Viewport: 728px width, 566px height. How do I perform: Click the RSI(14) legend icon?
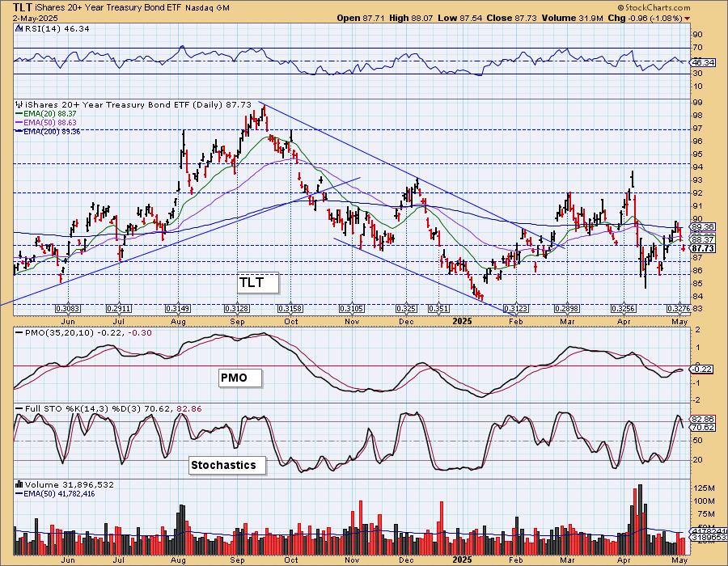(x=19, y=29)
